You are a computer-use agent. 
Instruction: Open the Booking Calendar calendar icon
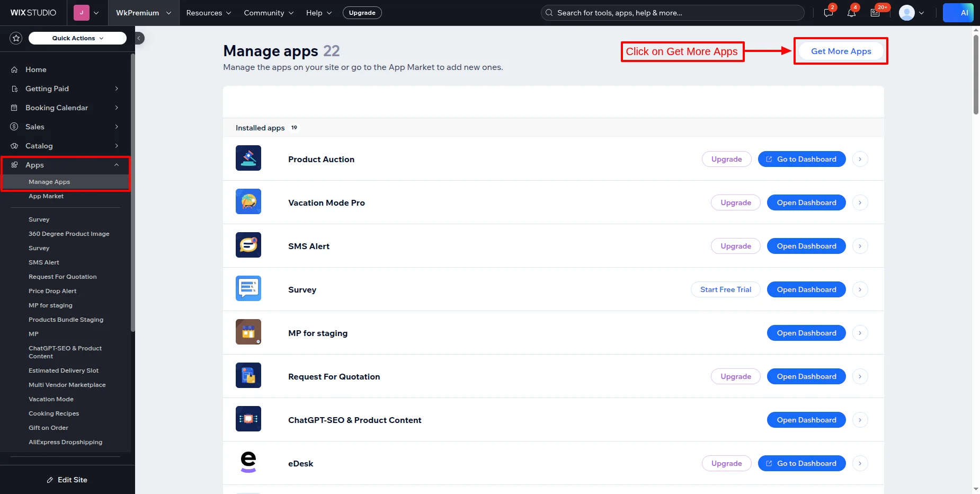click(15, 108)
